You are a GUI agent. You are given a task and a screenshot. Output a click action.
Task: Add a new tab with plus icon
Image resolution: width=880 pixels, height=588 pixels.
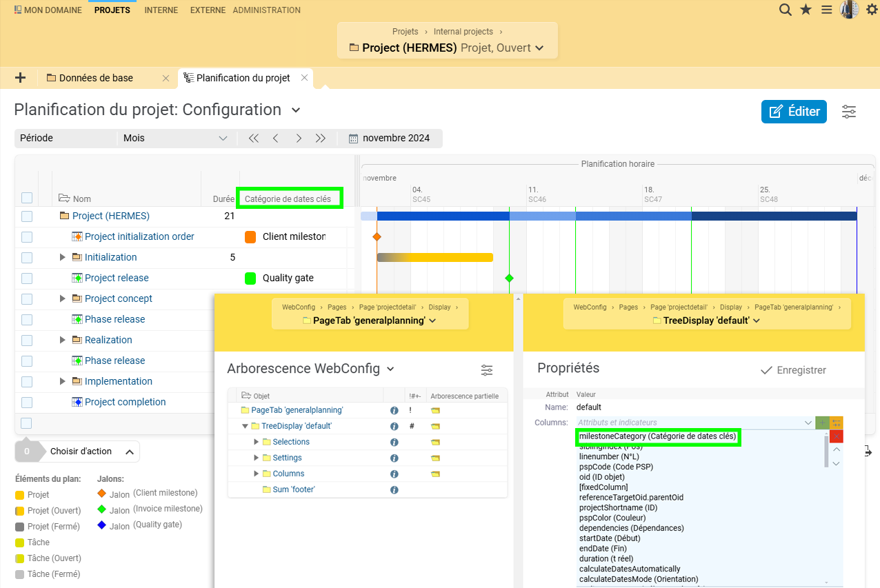[20, 78]
